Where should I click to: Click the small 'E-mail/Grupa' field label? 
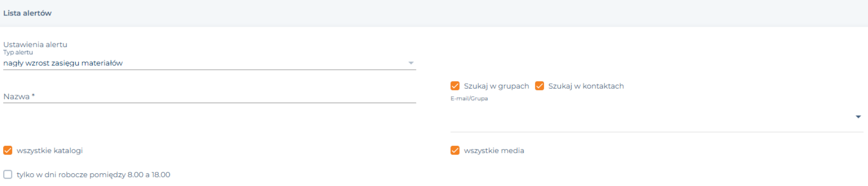click(469, 98)
